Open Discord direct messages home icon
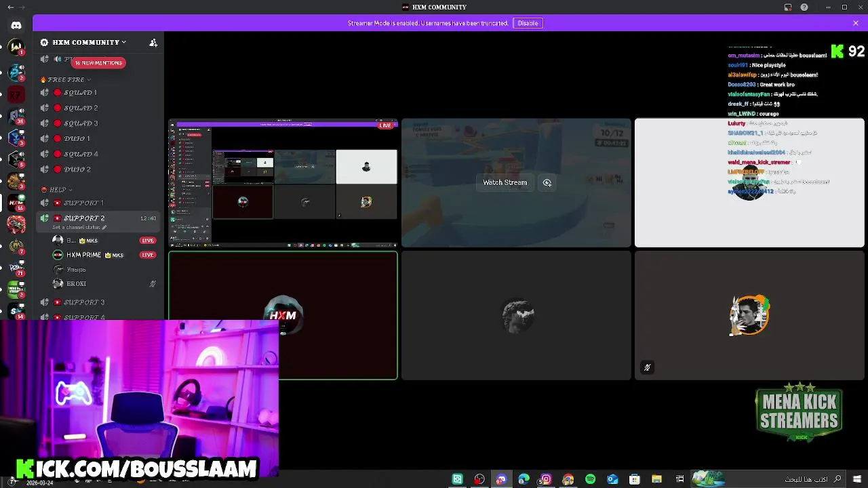This screenshot has height=488, width=868. tap(16, 25)
